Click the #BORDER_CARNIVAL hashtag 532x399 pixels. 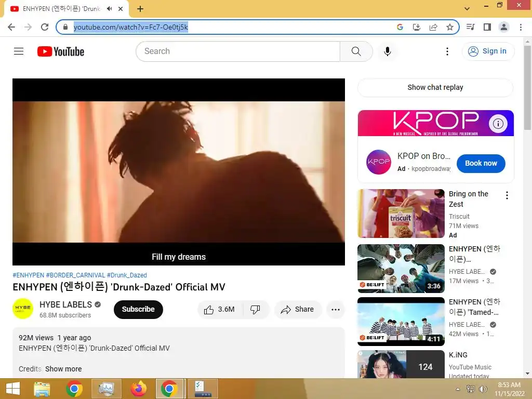(x=75, y=275)
